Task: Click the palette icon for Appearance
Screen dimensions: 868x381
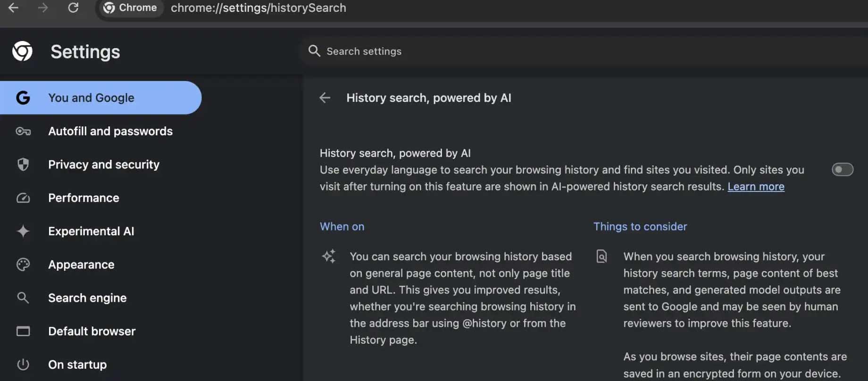Action: tap(23, 265)
